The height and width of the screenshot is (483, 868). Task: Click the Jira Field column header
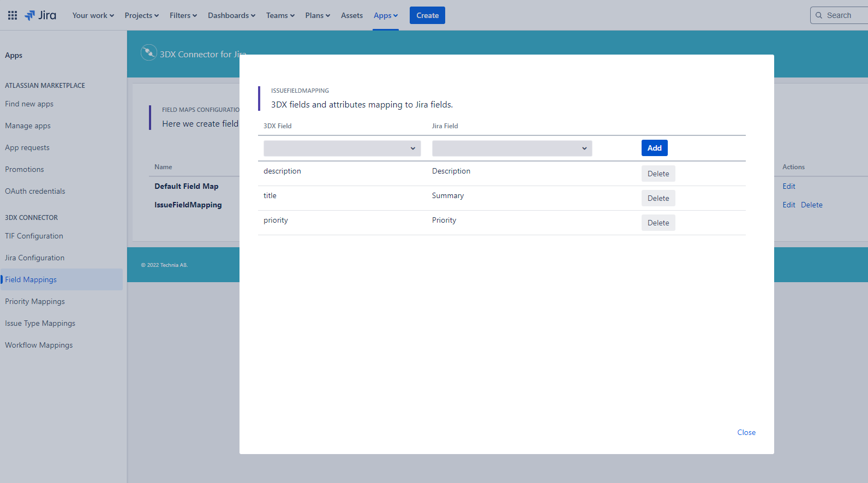[445, 126]
